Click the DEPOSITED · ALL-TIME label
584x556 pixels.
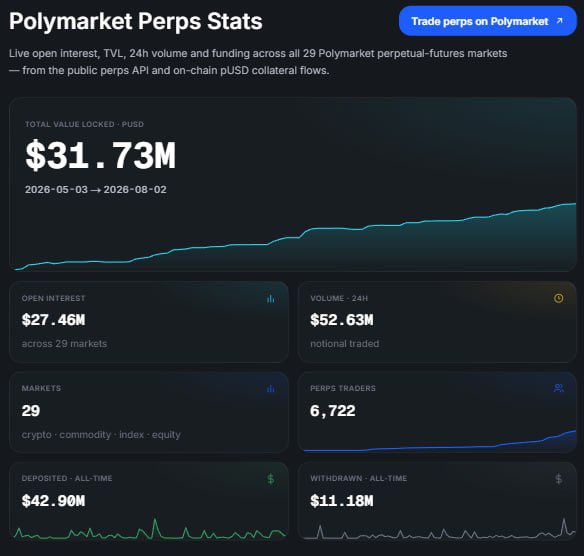[x=67, y=478]
